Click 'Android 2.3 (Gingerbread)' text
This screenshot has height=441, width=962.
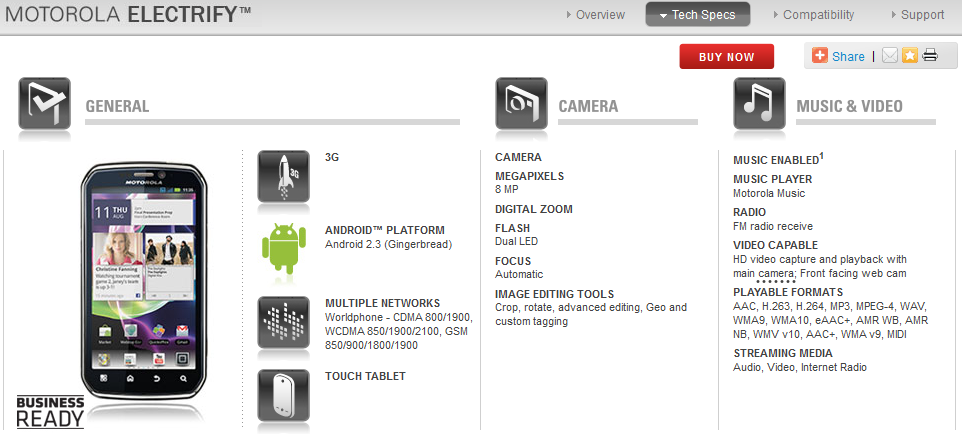pos(388,244)
